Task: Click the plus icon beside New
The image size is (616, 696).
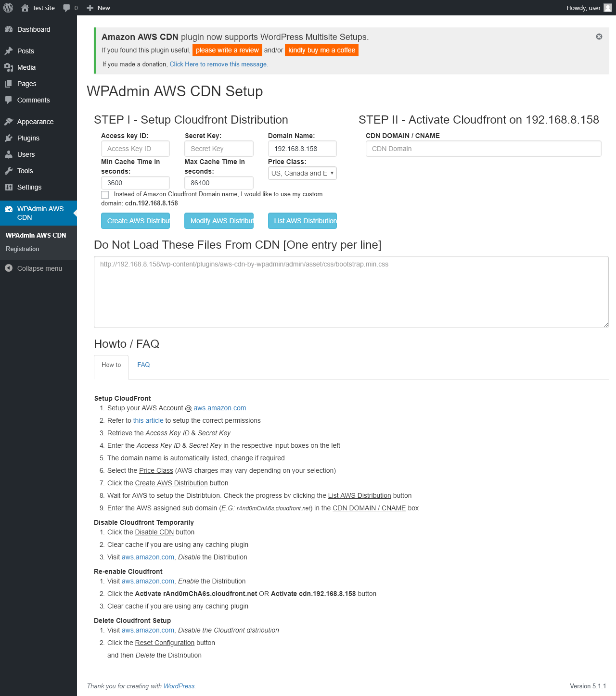Action: coord(90,8)
